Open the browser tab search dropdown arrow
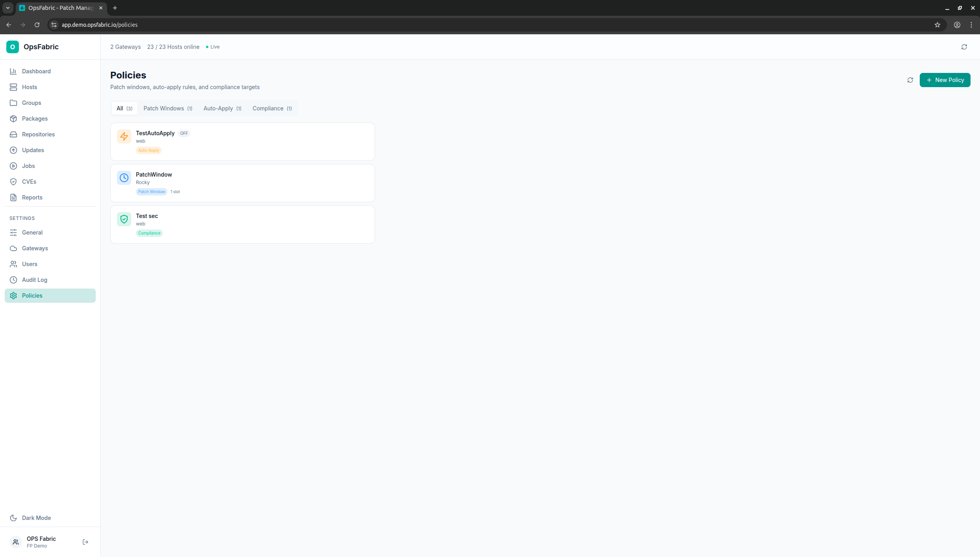Image resolution: width=980 pixels, height=557 pixels. click(x=7, y=8)
